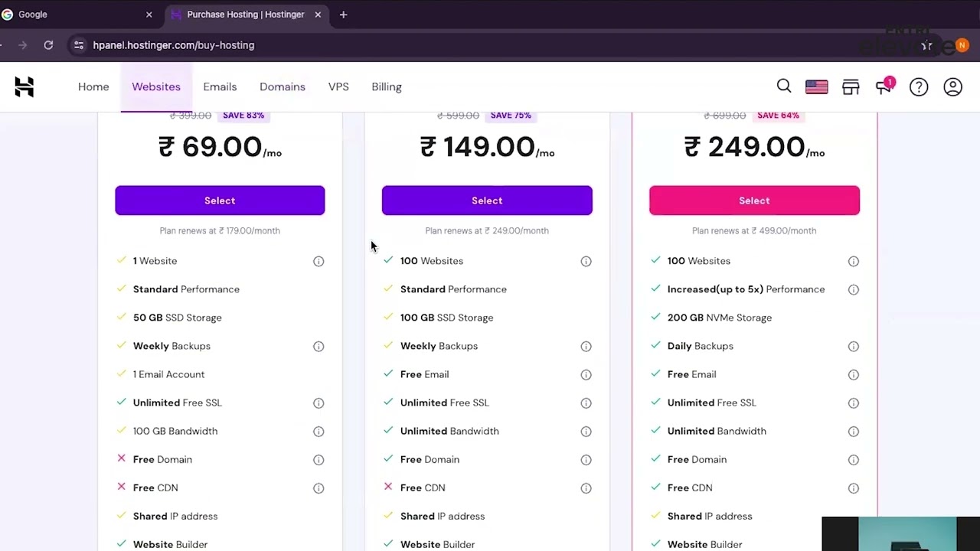Select the ₹69.00 per month plan

pos(220,201)
